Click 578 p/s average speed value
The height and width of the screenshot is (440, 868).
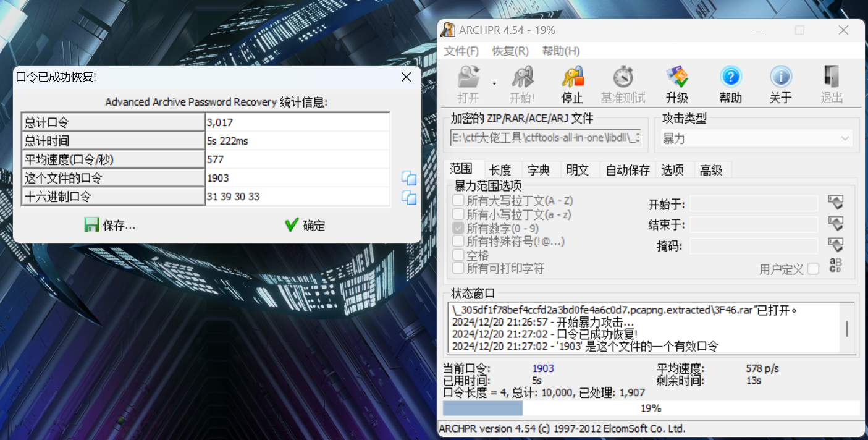[762, 368]
